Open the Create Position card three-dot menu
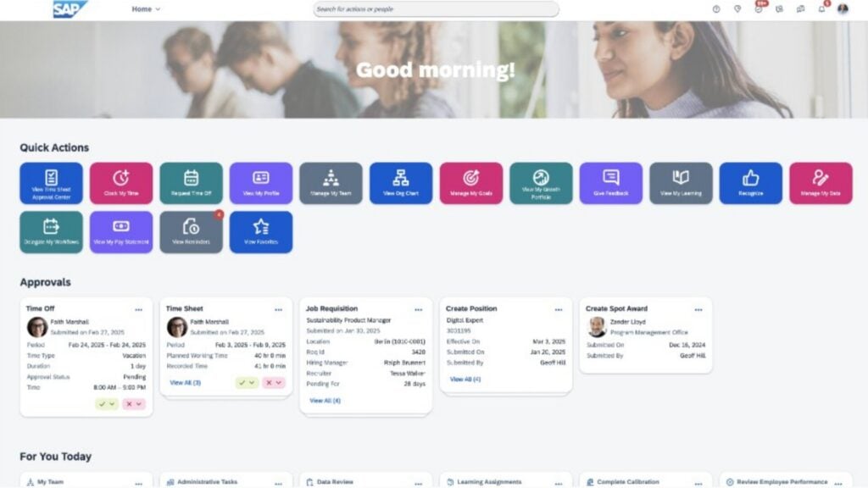Image resolution: width=868 pixels, height=488 pixels. [559, 310]
